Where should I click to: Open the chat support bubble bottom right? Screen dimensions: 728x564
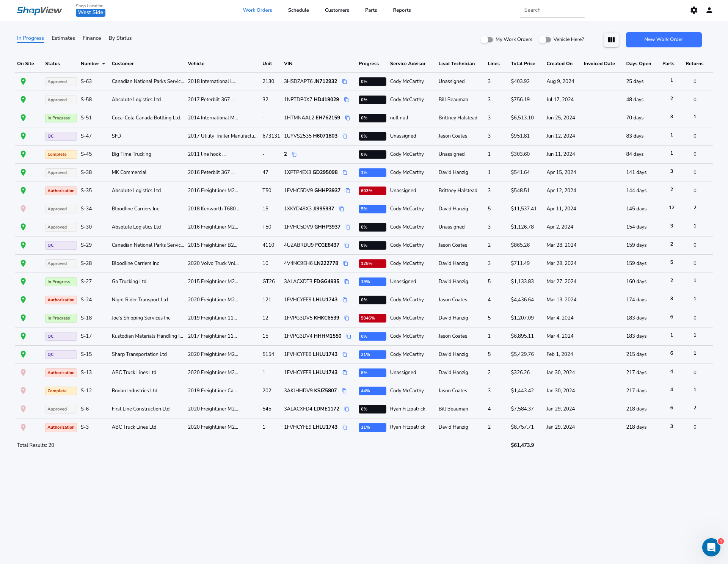(711, 547)
